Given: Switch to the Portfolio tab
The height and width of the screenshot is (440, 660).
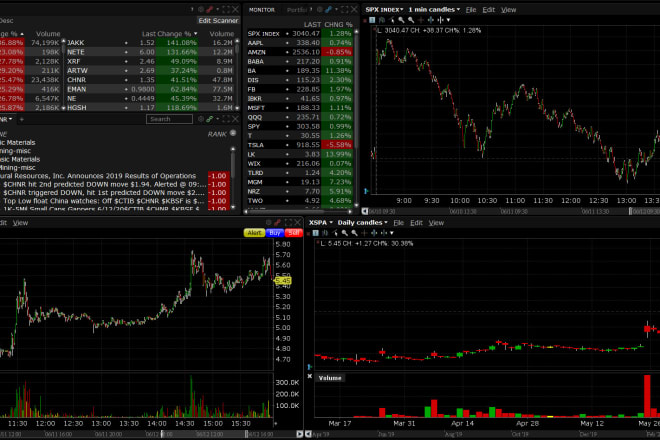Looking at the screenshot, I should (x=297, y=9).
